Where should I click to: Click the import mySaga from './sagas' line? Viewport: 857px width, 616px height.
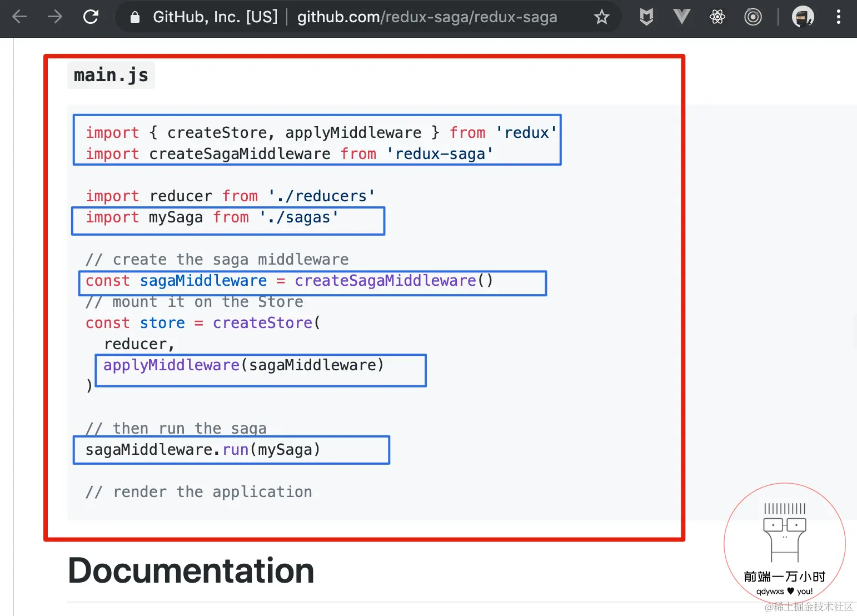click(212, 217)
